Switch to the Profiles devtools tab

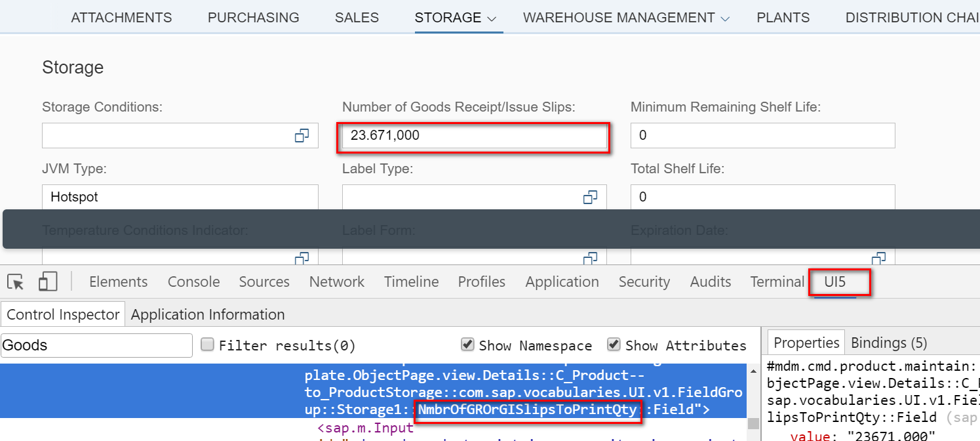(x=482, y=282)
